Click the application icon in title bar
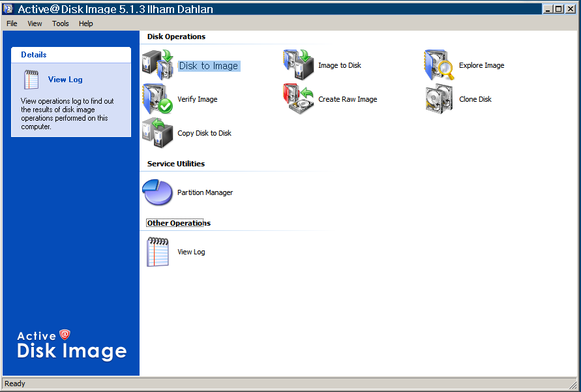The image size is (581, 392). pos(8,8)
